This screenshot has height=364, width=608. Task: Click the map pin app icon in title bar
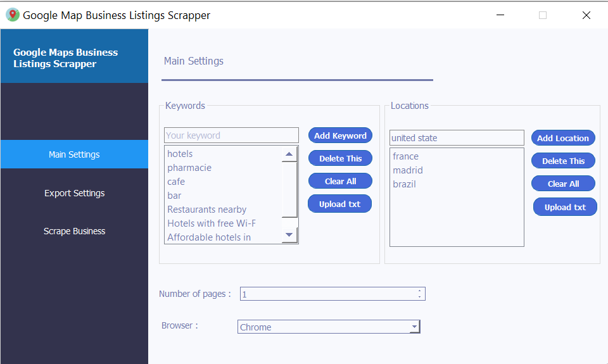click(13, 15)
